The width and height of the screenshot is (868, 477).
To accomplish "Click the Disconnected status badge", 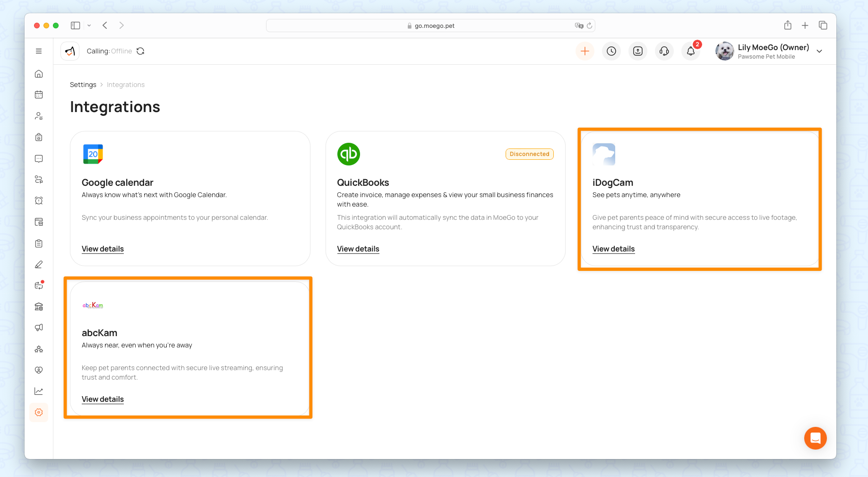I will [529, 154].
